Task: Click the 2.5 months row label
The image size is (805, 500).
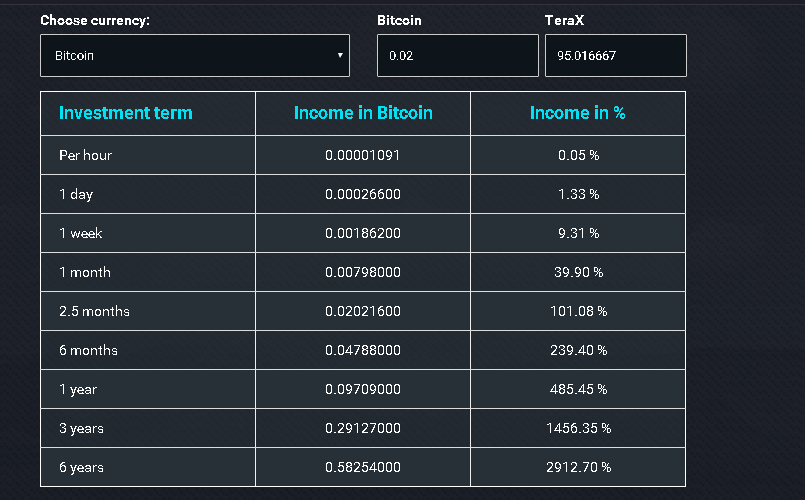Action: coord(94,311)
